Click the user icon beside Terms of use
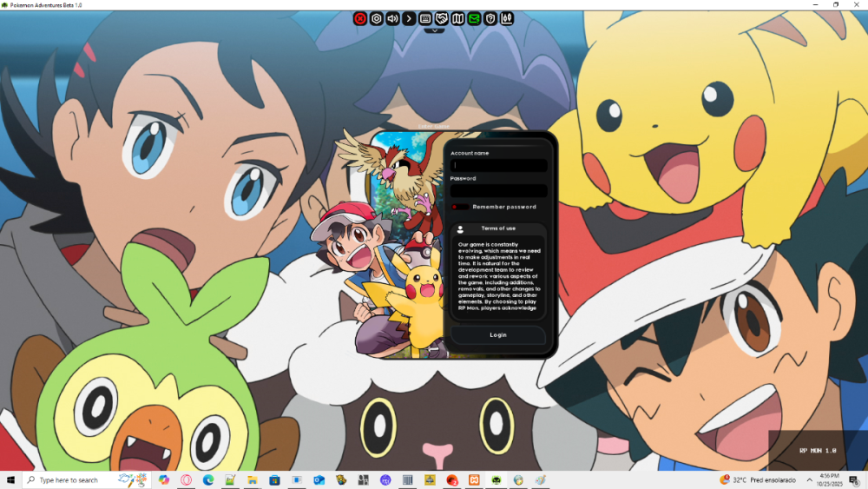The height and width of the screenshot is (489, 868). [x=460, y=229]
